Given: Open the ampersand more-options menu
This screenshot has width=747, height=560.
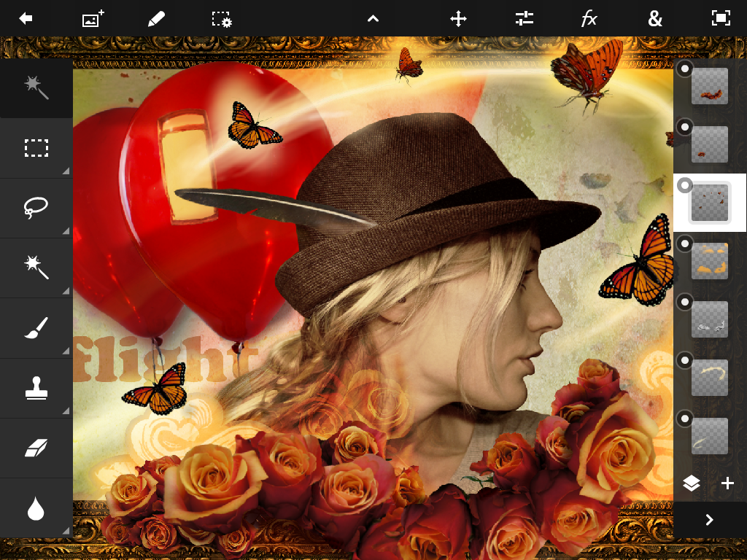Looking at the screenshot, I should [x=655, y=19].
